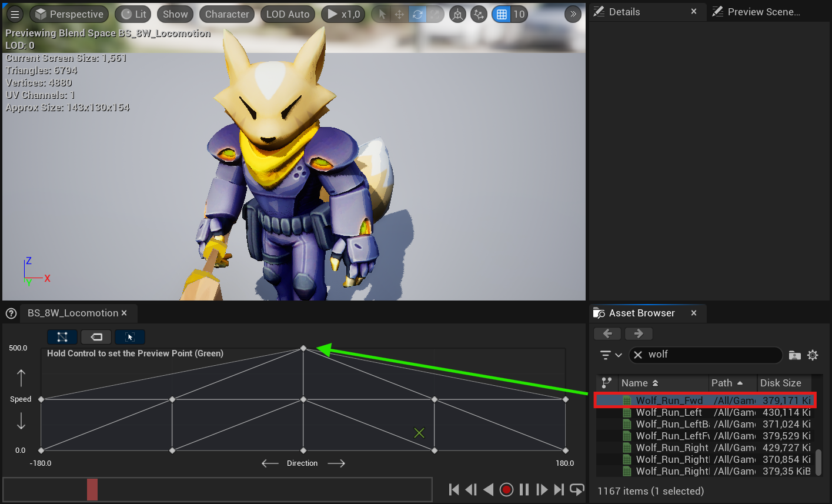Go forward in Asset Browser history
The image size is (832, 504).
[638, 333]
